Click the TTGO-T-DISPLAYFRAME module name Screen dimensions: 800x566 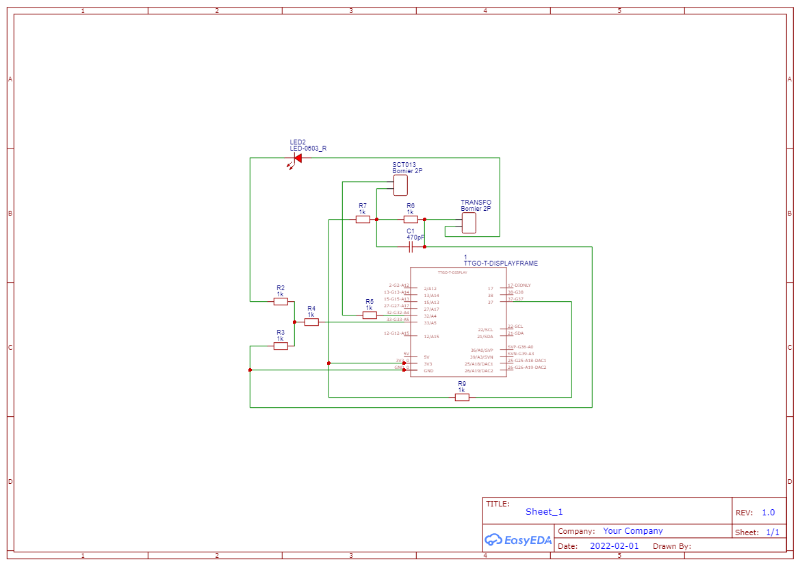(x=501, y=263)
